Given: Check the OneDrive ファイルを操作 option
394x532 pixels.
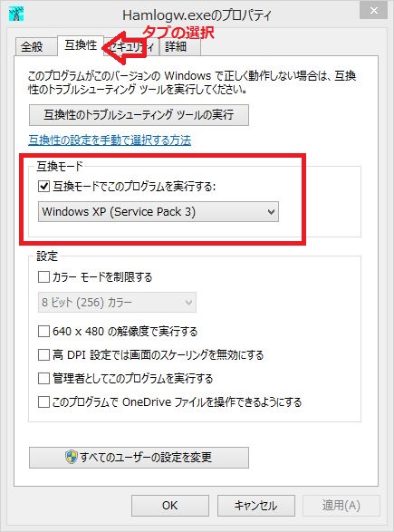Looking at the screenshot, I should (x=43, y=402).
